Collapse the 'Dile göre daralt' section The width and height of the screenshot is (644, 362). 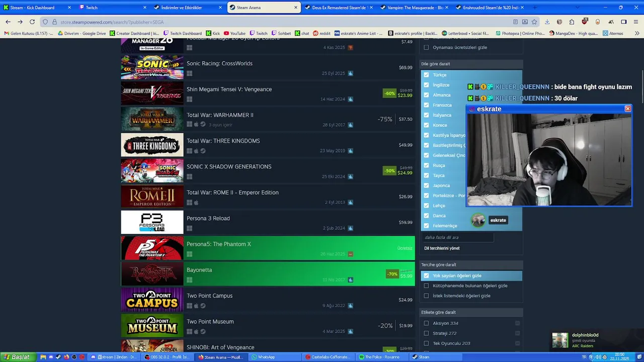pyautogui.click(x=471, y=64)
